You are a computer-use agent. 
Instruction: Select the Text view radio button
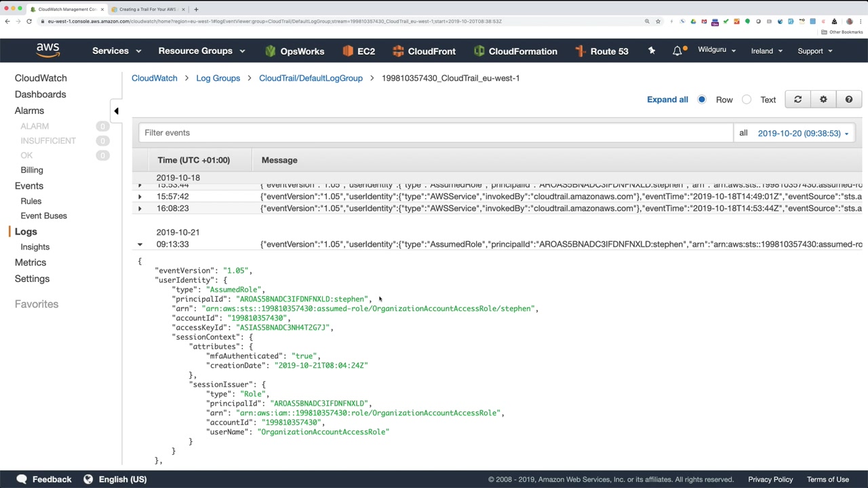click(747, 100)
